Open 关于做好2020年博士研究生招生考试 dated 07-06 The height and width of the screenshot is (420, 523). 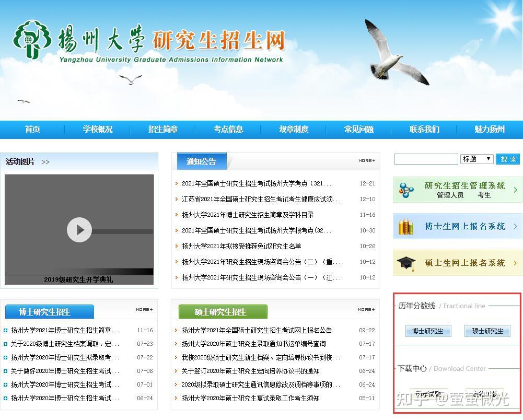point(65,371)
